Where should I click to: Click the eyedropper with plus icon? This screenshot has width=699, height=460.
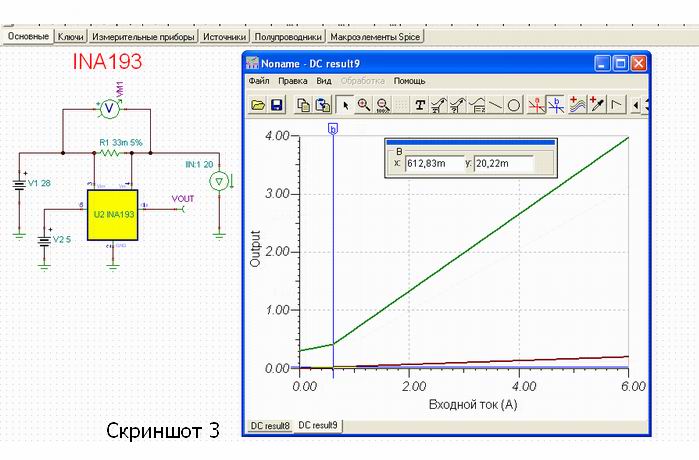[596, 105]
